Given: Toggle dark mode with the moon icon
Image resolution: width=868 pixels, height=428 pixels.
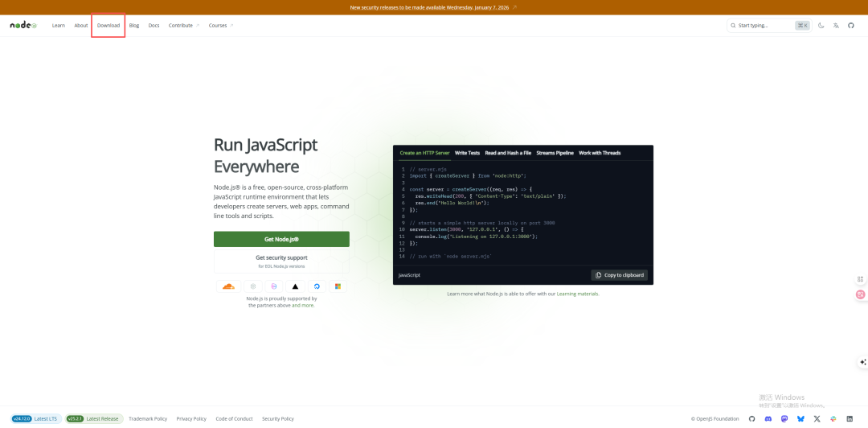Looking at the screenshot, I should (x=821, y=25).
